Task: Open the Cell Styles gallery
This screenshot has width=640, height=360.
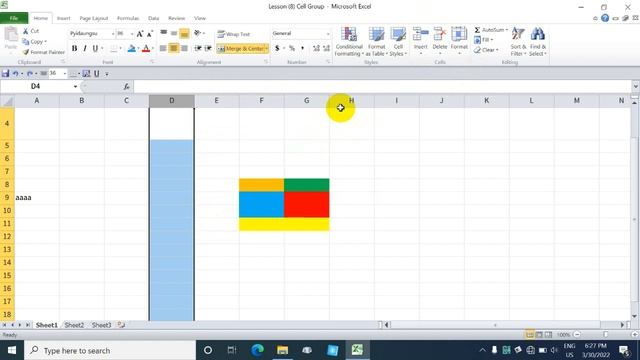Action: 398,42
